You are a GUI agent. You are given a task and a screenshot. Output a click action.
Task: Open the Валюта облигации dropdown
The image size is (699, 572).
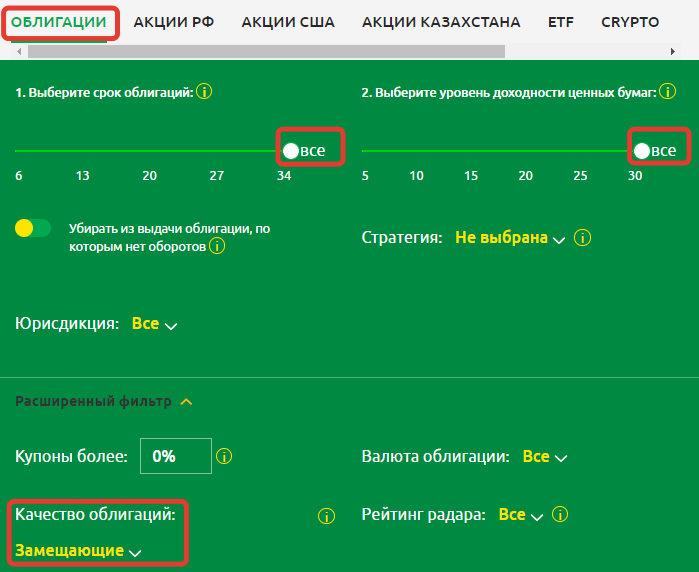(x=544, y=456)
